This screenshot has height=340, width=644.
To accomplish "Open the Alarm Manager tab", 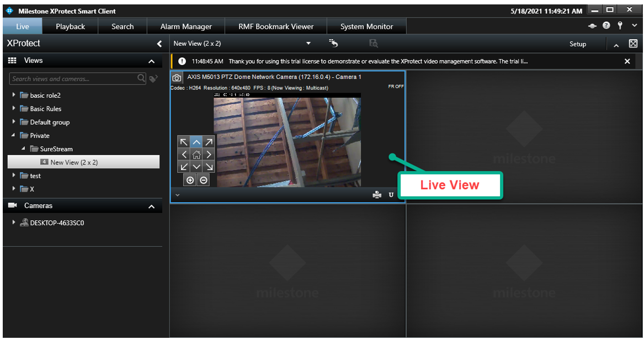I will tap(186, 26).
